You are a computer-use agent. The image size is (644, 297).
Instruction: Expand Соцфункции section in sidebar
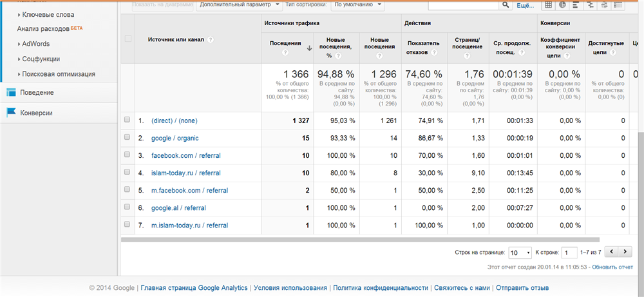[x=39, y=59]
